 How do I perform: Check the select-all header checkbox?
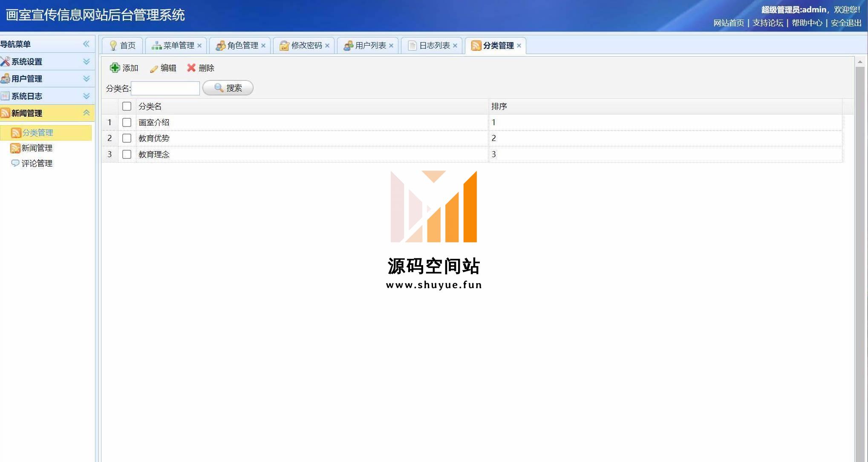[x=127, y=106]
